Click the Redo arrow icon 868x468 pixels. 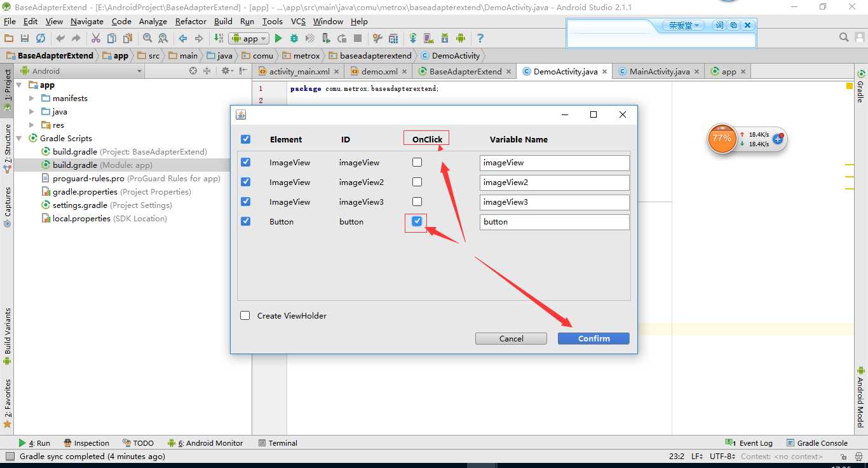point(76,38)
